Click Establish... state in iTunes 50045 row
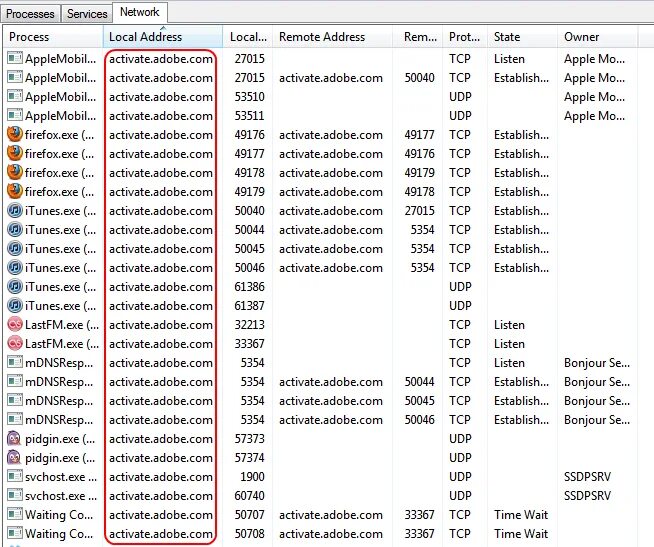 click(x=521, y=249)
